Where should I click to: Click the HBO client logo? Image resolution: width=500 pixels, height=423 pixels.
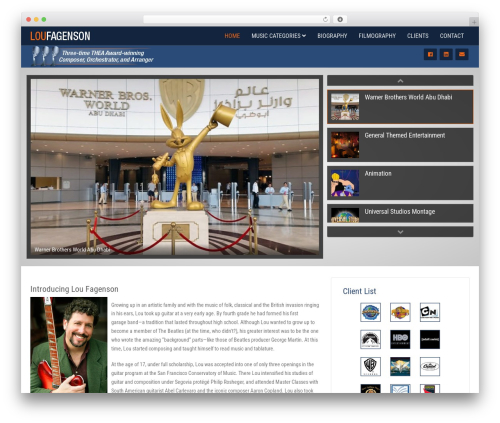coord(400,339)
